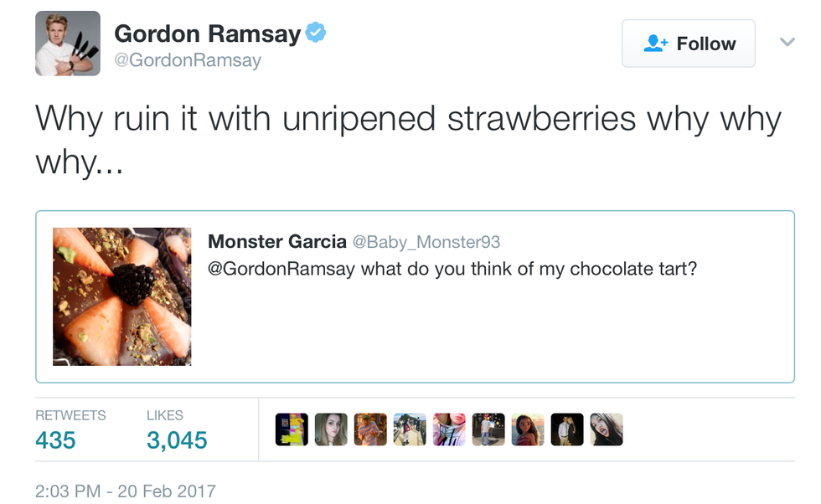Open the chocolate tart photo thumbnail
This screenshot has height=504, width=821.
tap(122, 296)
